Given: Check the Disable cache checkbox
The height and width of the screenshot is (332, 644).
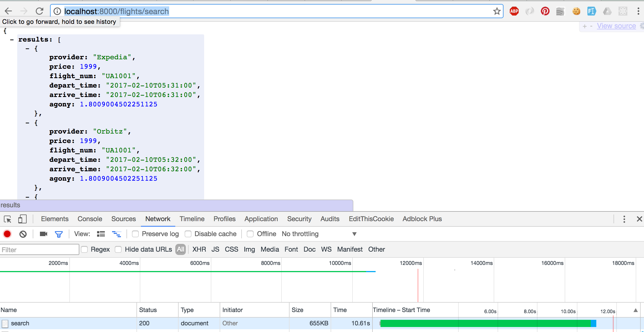Looking at the screenshot, I should 188,234.
